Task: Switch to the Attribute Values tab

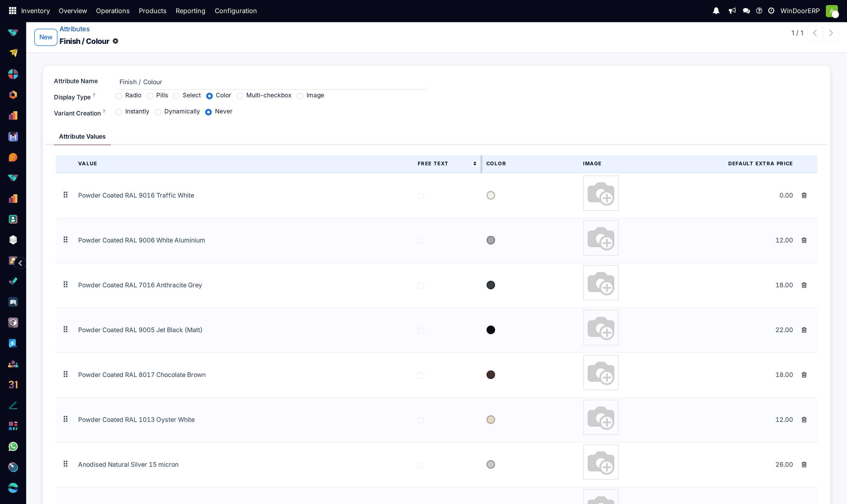Action: pyautogui.click(x=82, y=137)
